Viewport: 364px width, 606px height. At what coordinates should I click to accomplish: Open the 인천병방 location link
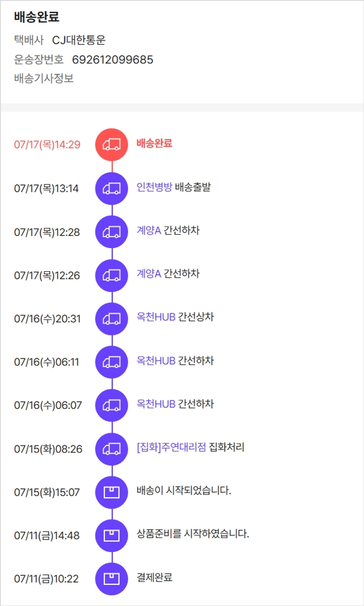154,187
